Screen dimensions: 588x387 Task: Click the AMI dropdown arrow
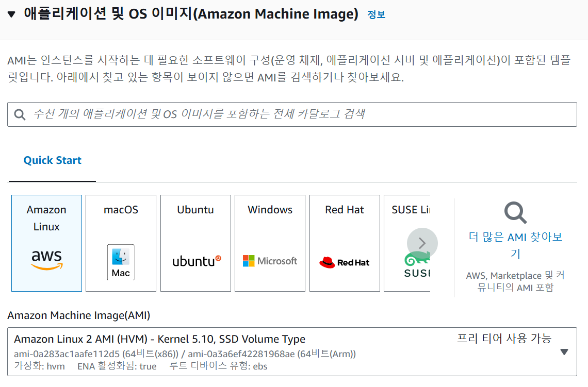click(564, 352)
